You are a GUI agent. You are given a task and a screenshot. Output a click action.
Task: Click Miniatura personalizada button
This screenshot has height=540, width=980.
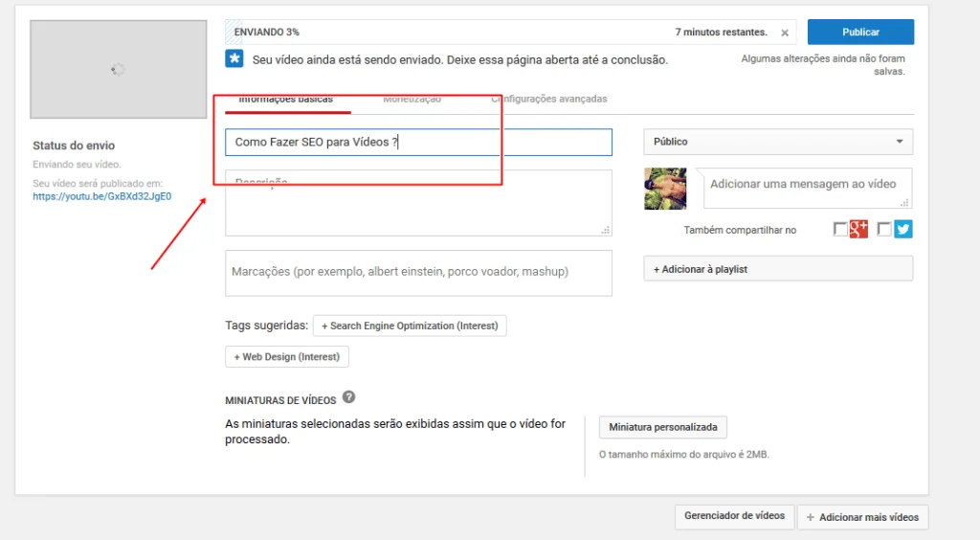663,427
